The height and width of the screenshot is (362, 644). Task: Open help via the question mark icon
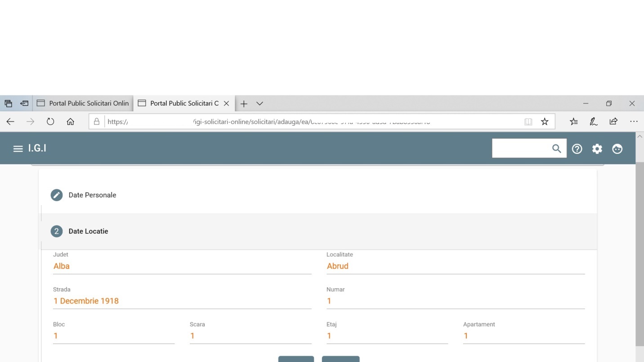577,148
